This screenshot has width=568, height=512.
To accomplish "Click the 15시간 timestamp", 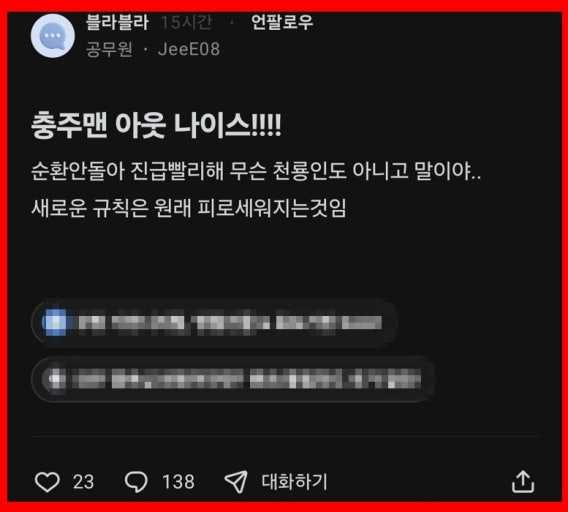I will [187, 22].
